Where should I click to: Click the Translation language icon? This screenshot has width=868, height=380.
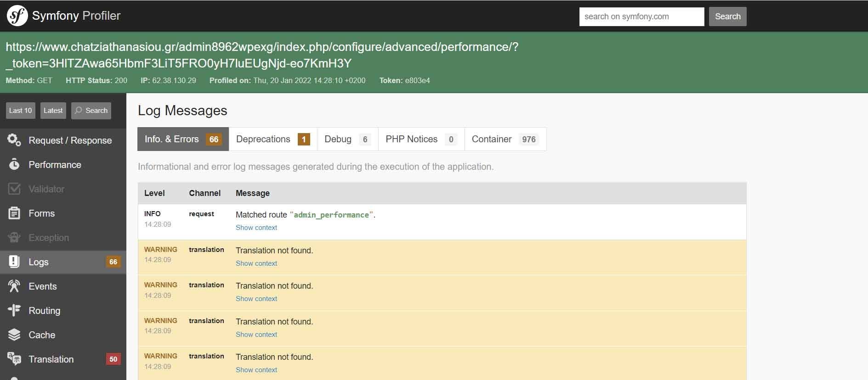tap(14, 359)
